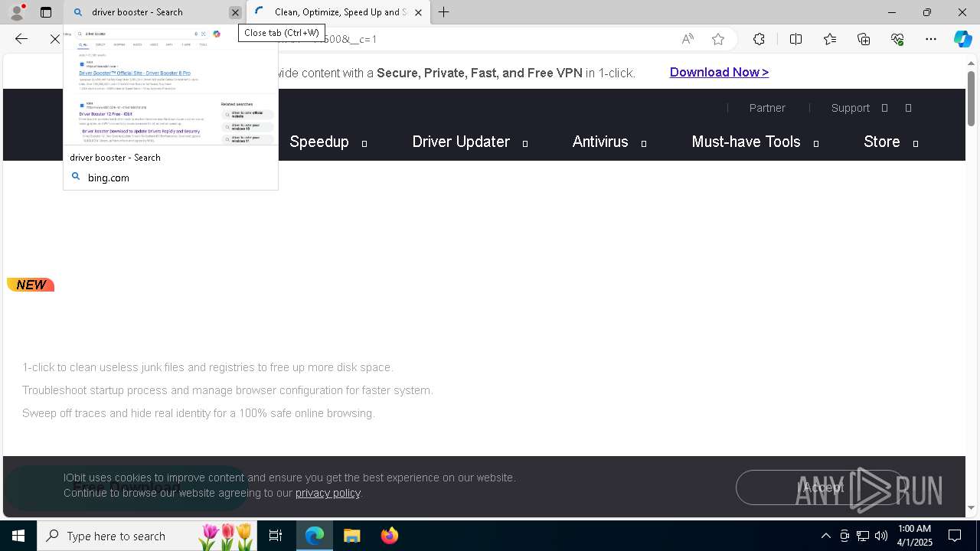Expand the Store dropdown arrow

click(x=916, y=143)
